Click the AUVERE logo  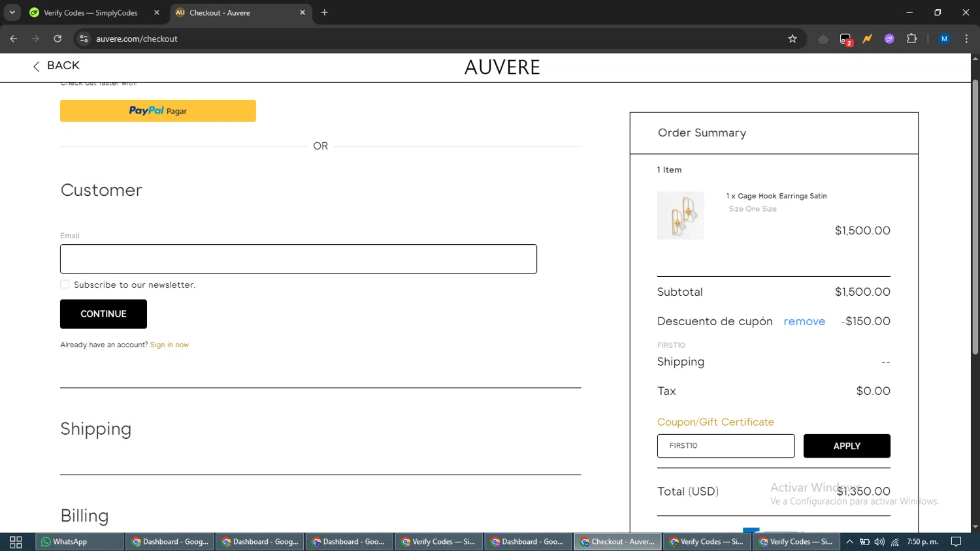click(502, 67)
